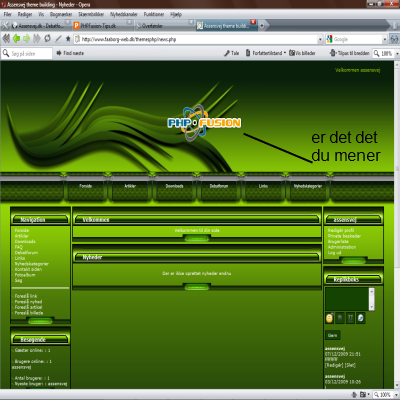Viewport: 400px width, 400px height.
Task: Switch to the PHPFusion-Tips.dk tab
Action: [102, 26]
